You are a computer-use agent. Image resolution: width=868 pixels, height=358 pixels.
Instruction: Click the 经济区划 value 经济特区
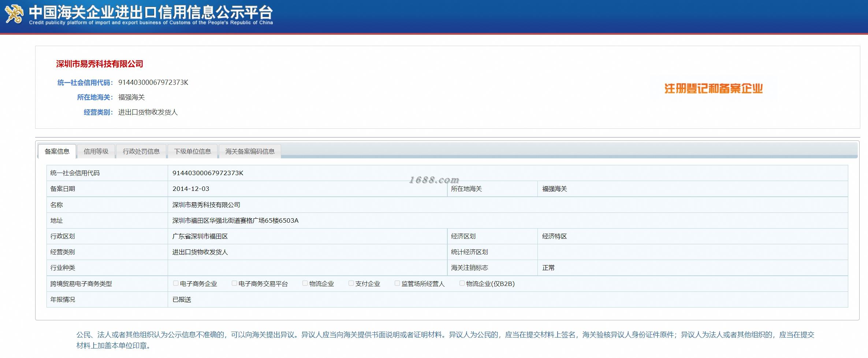click(554, 236)
